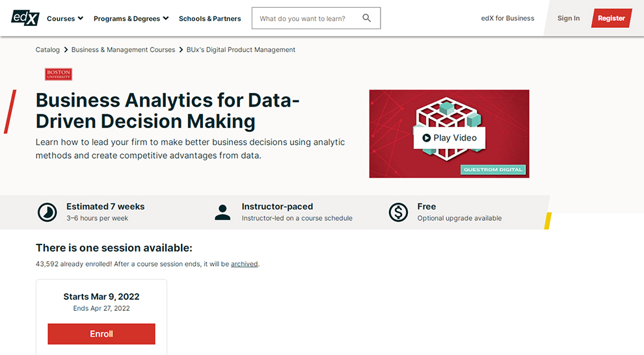Screen dimensions: 644x355
Task: Click Sign In
Action: 569,18
